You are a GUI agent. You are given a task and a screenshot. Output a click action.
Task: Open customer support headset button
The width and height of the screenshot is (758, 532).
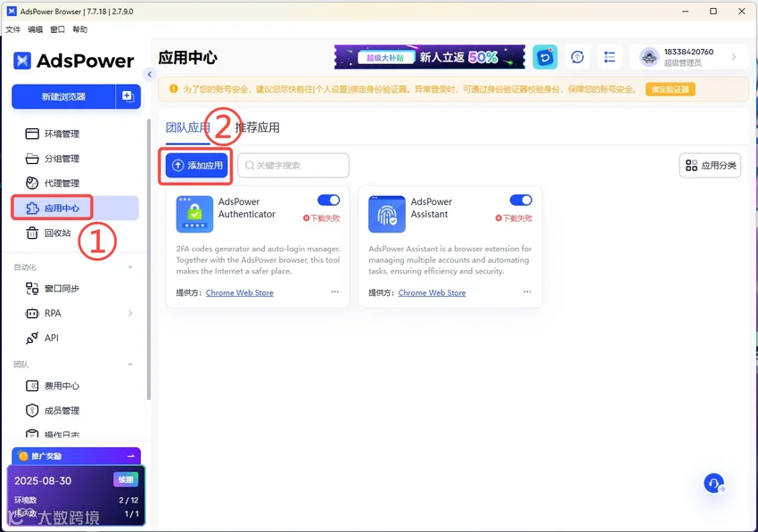pos(714,483)
